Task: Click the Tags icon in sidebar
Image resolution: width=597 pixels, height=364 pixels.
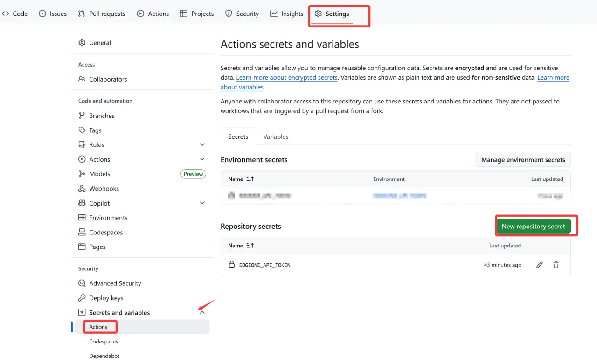Action: click(82, 130)
